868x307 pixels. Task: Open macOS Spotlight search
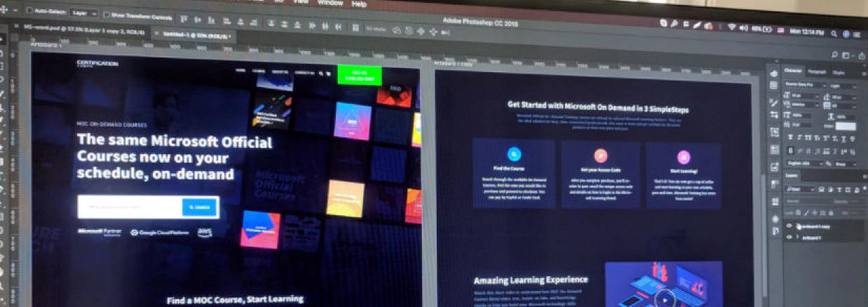point(834,34)
